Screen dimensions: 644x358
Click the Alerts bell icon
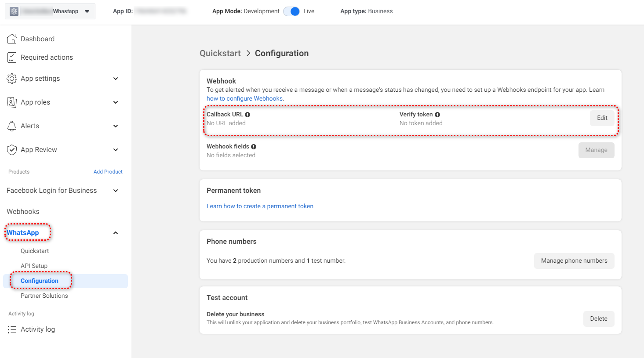pyautogui.click(x=12, y=126)
